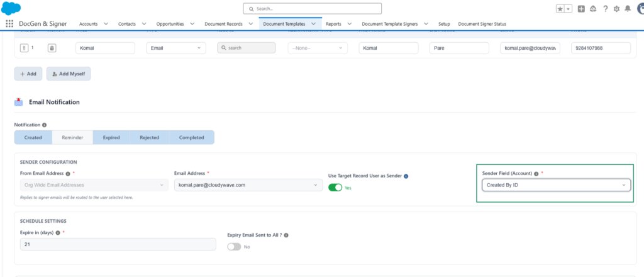The image size is (644, 277).
Task: Select the Reminder notification tab
Action: (72, 138)
